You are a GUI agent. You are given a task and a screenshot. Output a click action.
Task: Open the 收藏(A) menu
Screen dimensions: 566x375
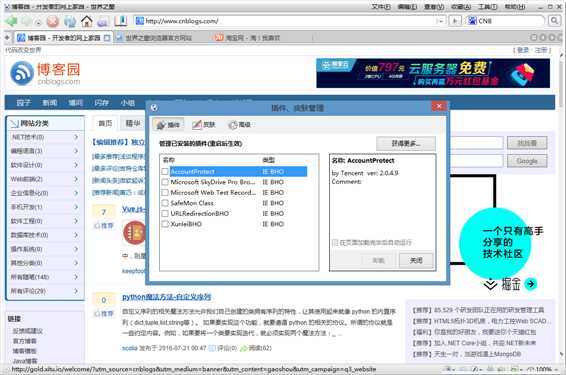click(461, 6)
